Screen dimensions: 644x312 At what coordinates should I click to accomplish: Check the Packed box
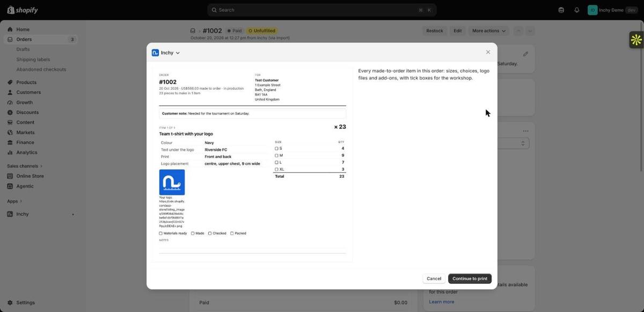[232, 233]
